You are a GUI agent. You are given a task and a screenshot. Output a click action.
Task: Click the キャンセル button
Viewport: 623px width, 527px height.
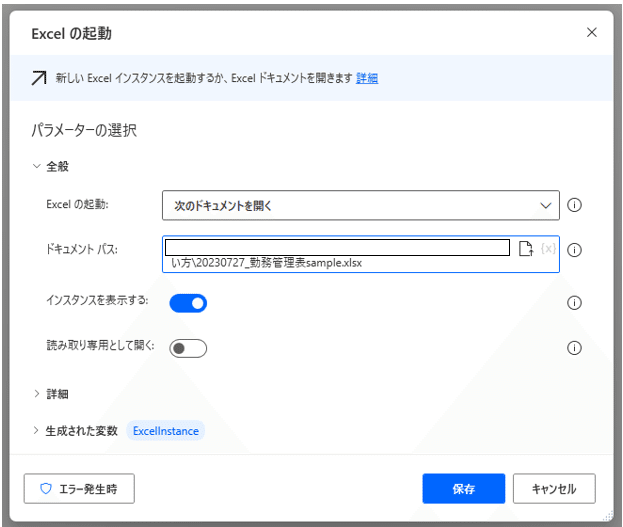554,488
